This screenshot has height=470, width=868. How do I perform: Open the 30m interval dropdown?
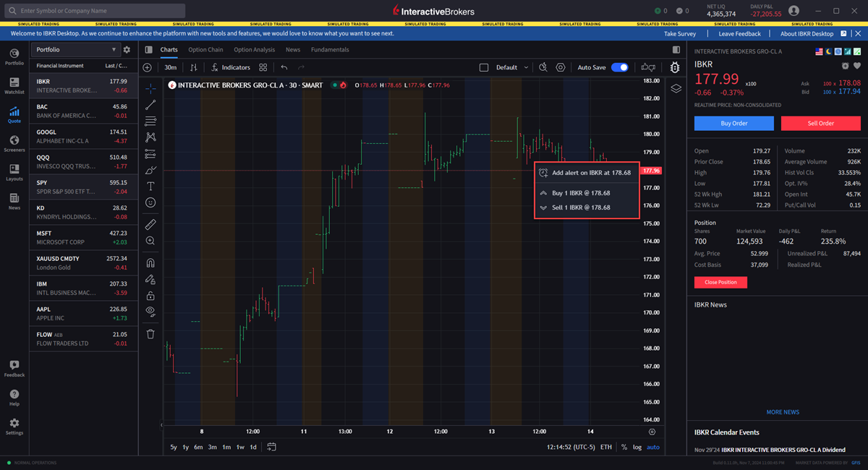pos(171,67)
